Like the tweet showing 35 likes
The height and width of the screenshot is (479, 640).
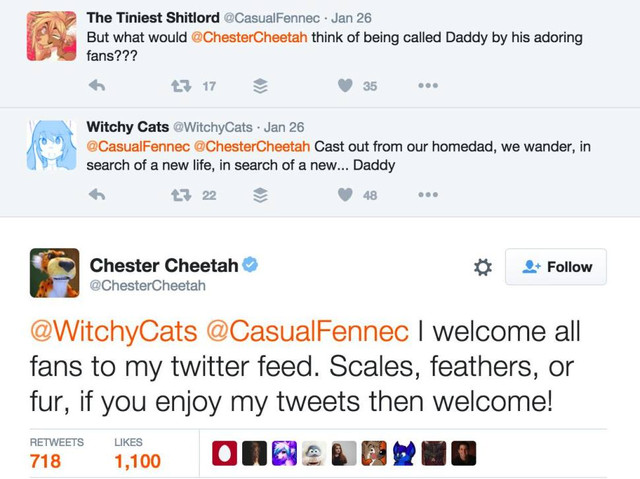[x=345, y=86]
